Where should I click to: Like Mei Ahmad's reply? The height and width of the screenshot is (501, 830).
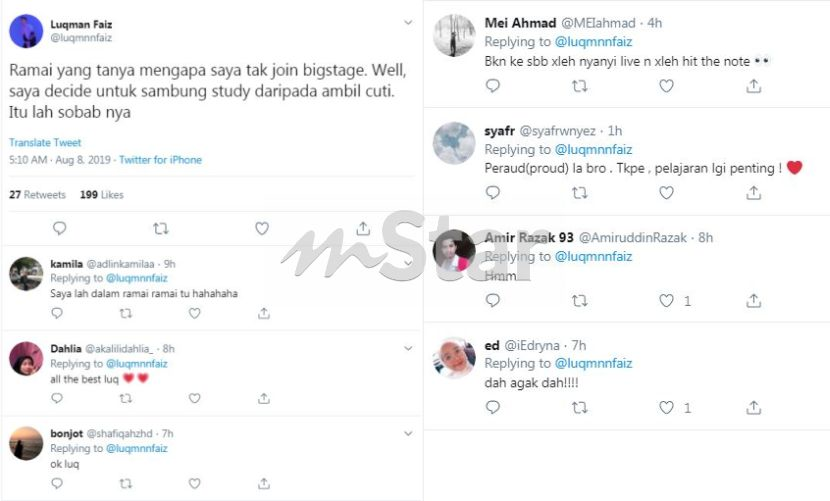click(666, 85)
